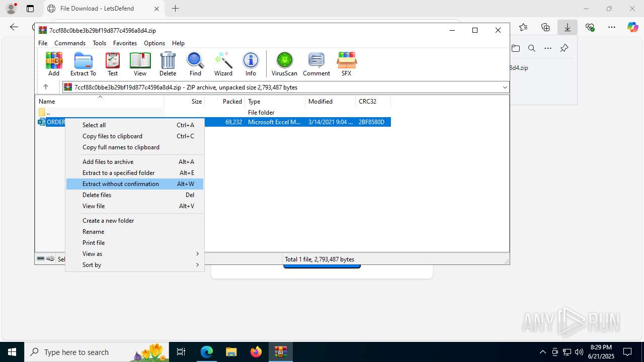Open the Options menu
This screenshot has height=362, width=644.
pos(154,43)
